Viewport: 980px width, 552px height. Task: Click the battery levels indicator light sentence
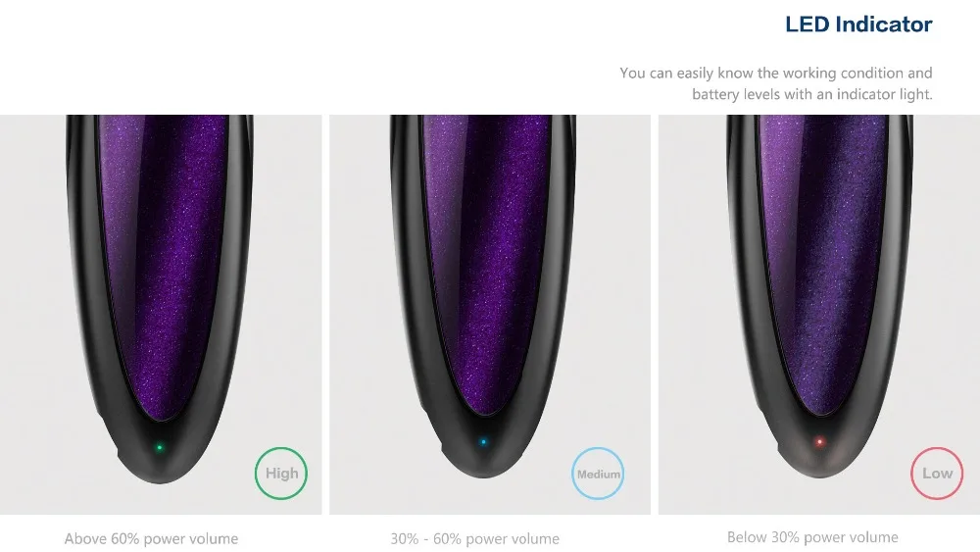point(811,94)
